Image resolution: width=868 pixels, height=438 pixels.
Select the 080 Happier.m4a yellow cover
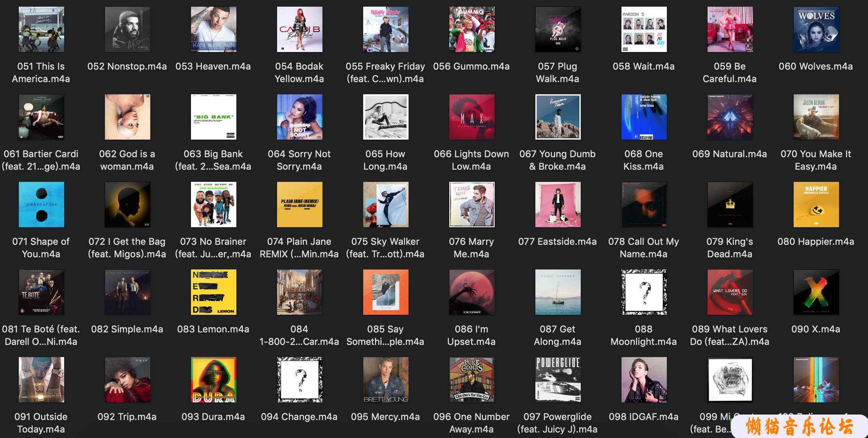(x=816, y=205)
